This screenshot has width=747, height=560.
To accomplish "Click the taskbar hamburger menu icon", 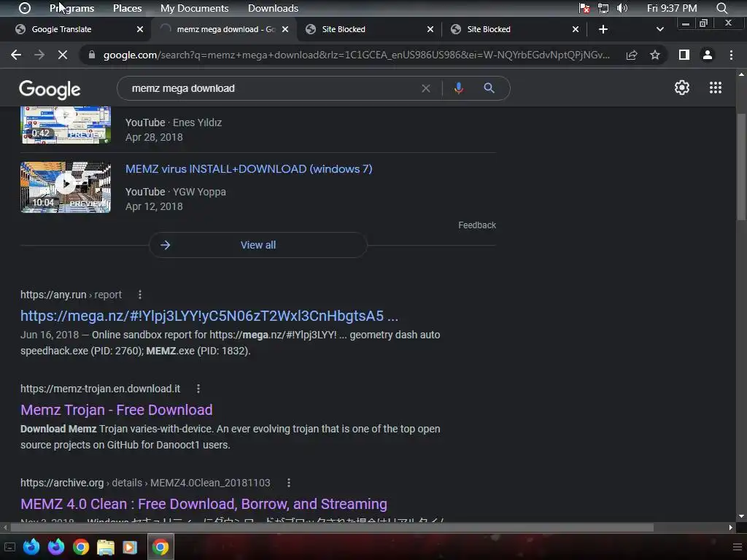I will tap(738, 547).
